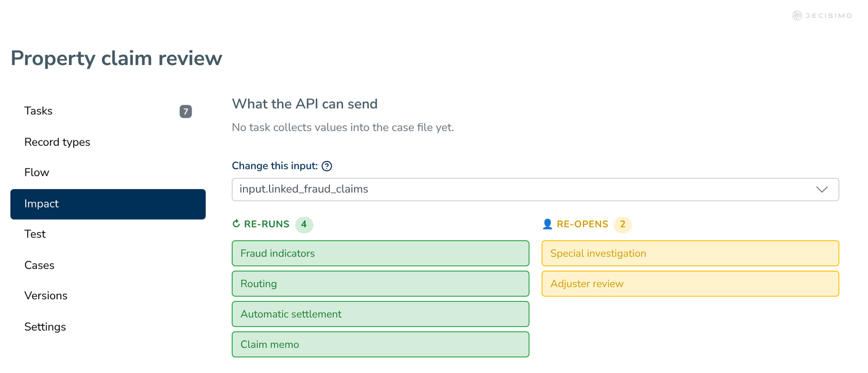Click the No task collects values message
The width and height of the screenshot is (868, 373).
[x=343, y=127]
